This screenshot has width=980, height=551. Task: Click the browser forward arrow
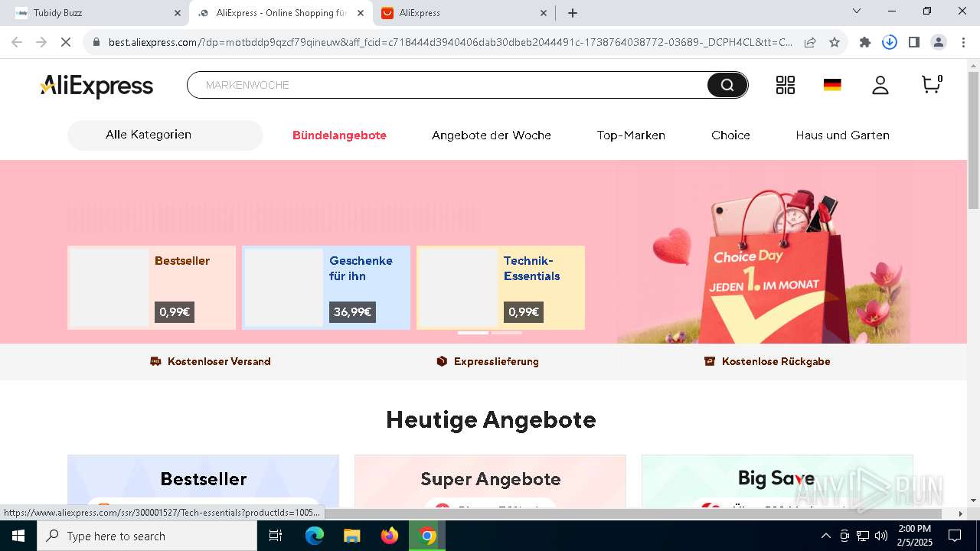pyautogui.click(x=41, y=42)
